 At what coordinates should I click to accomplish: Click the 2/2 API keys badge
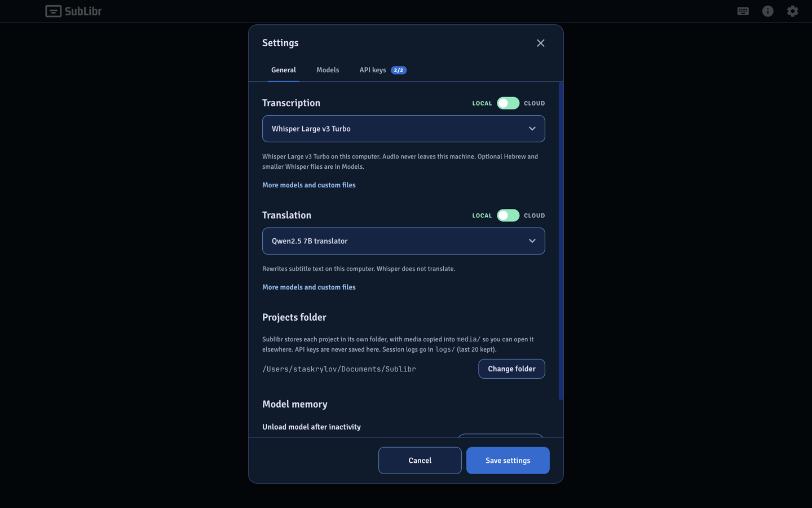point(399,70)
